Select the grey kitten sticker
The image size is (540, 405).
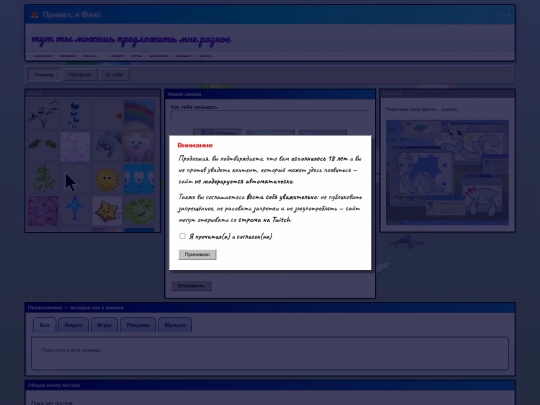(x=107, y=146)
